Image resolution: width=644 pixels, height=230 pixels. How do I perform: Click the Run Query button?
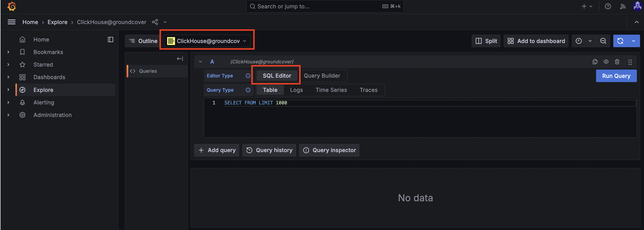tap(616, 76)
